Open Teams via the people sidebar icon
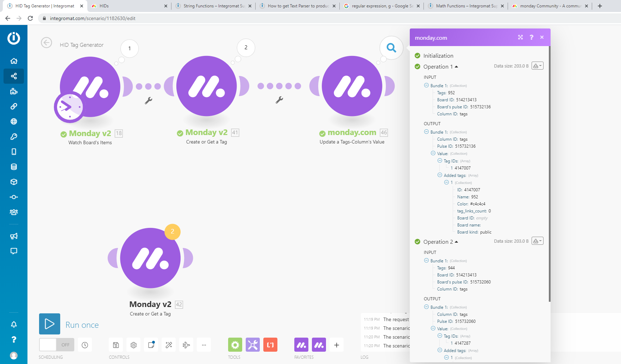 [14, 212]
